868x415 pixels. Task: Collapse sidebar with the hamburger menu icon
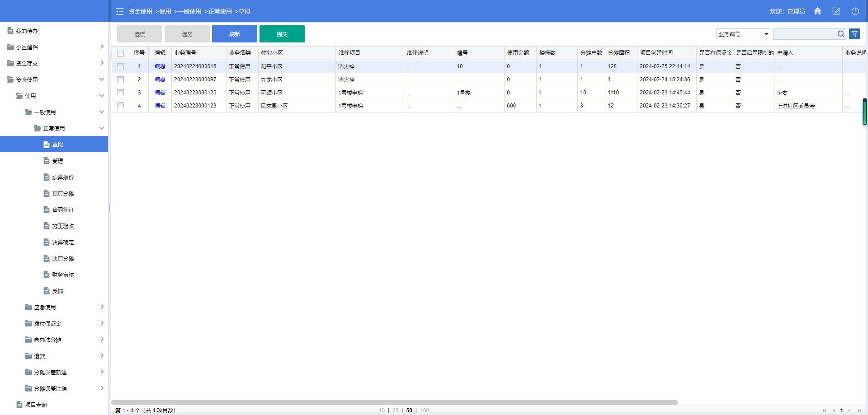119,11
